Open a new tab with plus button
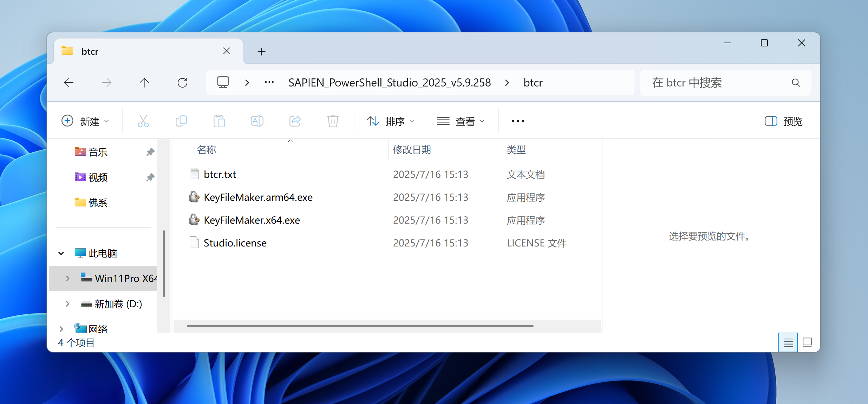 261,52
